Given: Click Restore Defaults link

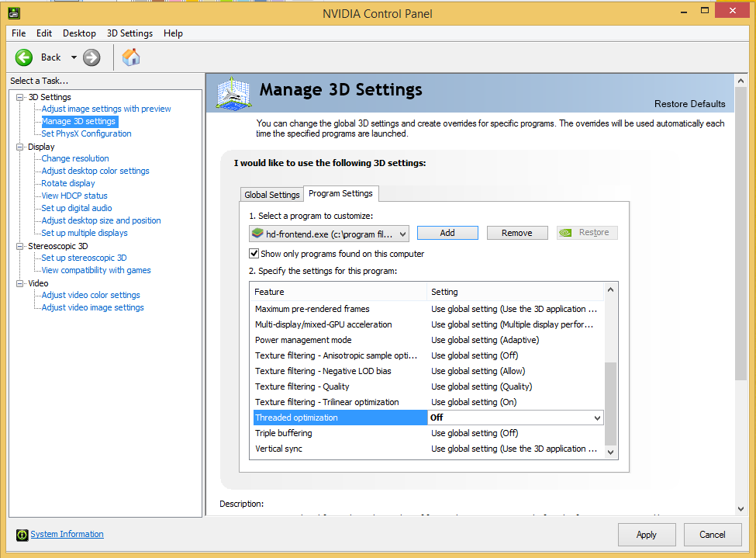Looking at the screenshot, I should (689, 104).
